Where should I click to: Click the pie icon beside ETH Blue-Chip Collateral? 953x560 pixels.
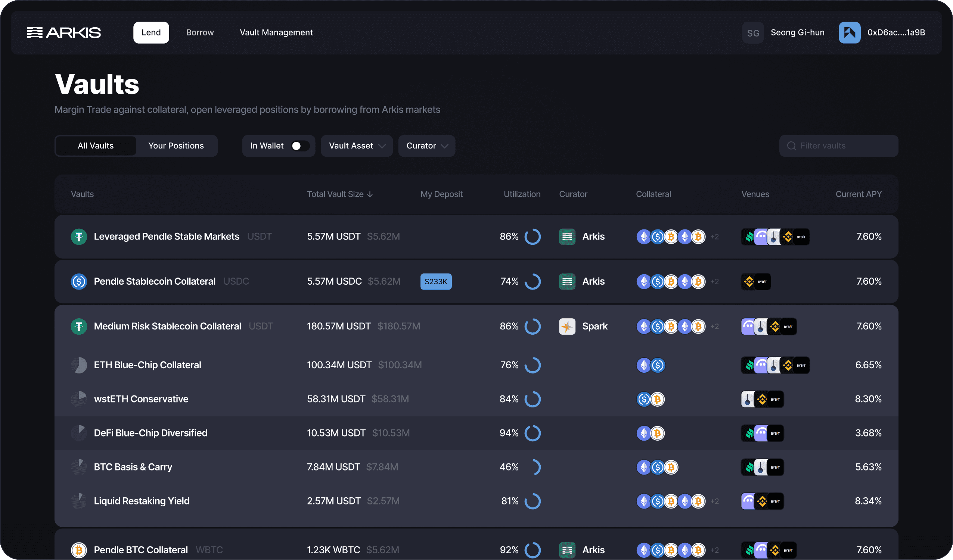pos(79,365)
